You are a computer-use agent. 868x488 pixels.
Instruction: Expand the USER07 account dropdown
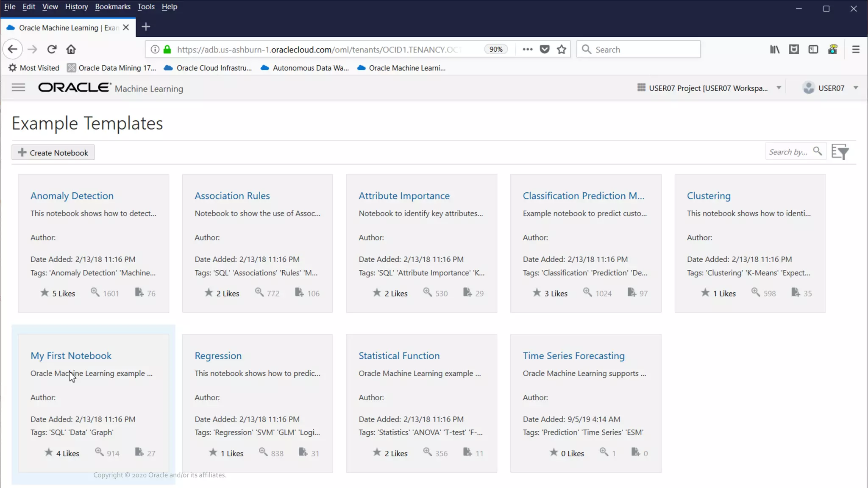[856, 88]
